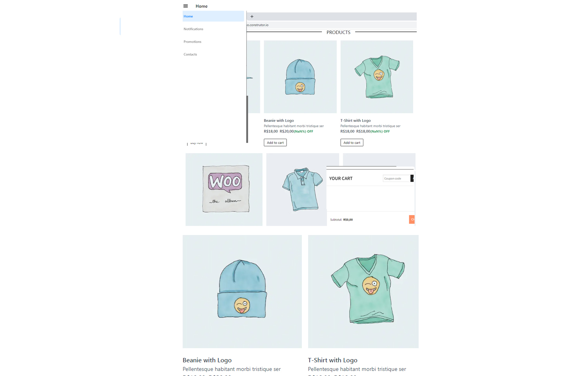Click the dark vertical scrollbar beside side menu
Viewport: 588px width, 376px height.
pos(247,119)
